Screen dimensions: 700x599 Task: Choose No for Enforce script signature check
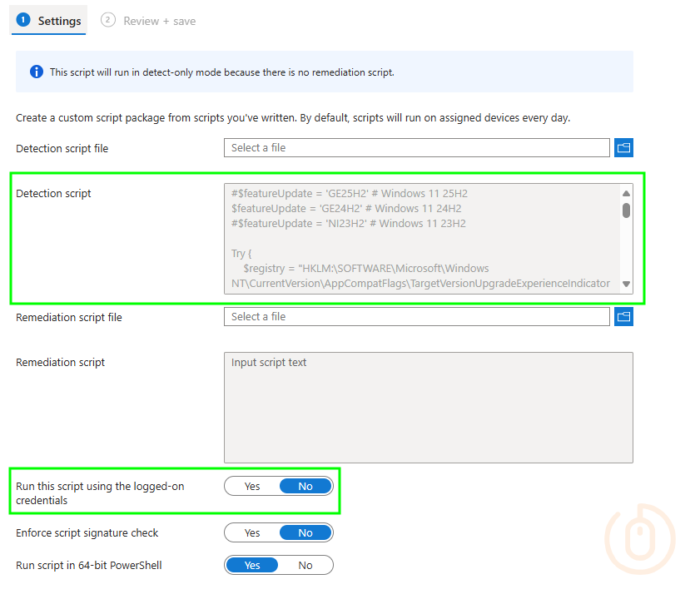[305, 533]
